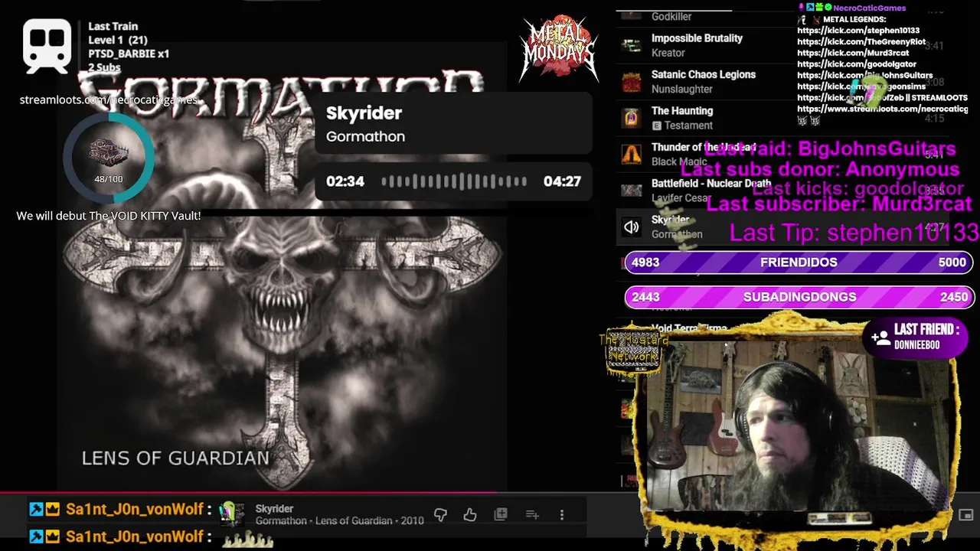The height and width of the screenshot is (551, 980).
Task: Click the PTSD_BARBIE x1 text
Action: click(x=129, y=54)
